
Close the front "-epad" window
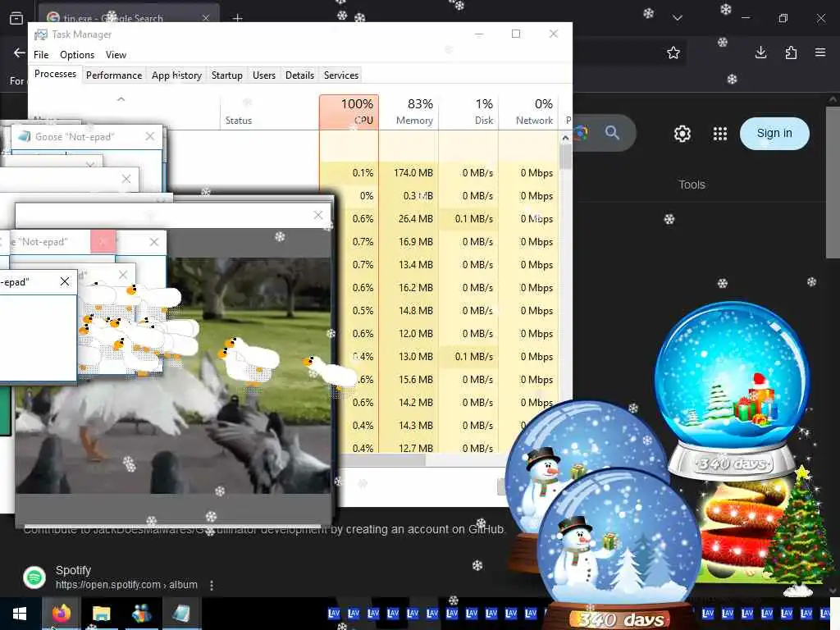pos(65,281)
